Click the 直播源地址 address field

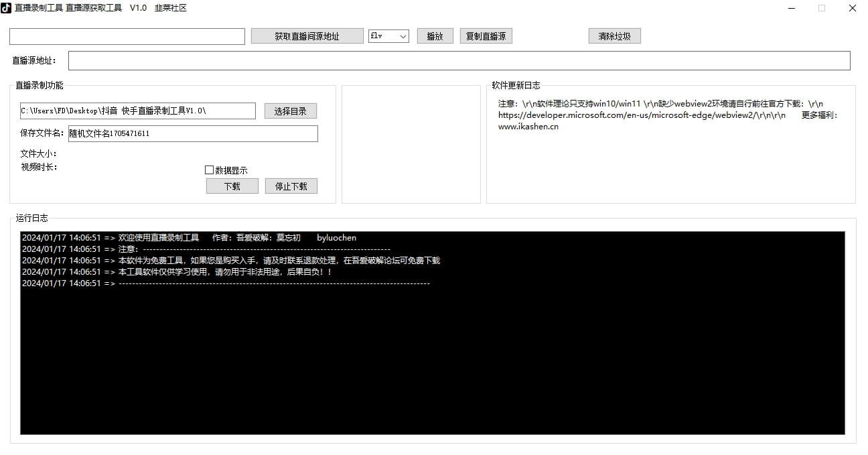tap(459, 60)
